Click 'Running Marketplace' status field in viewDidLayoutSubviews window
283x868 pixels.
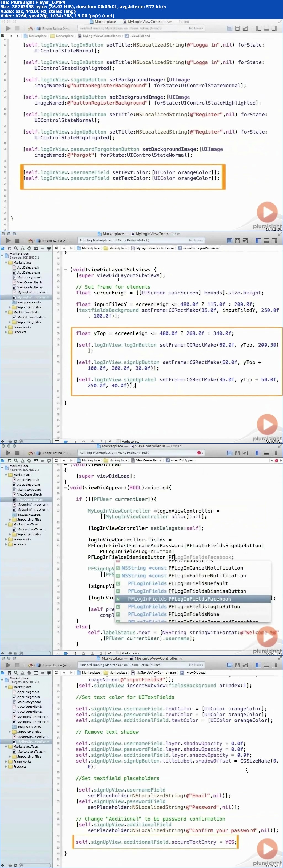coord(141,241)
